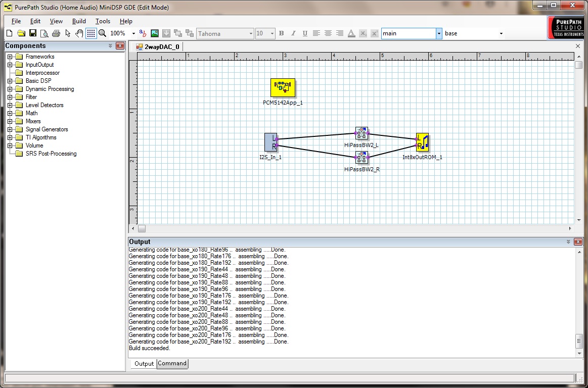
Task: Select the PCM5142App_1 framework block
Action: coord(283,88)
